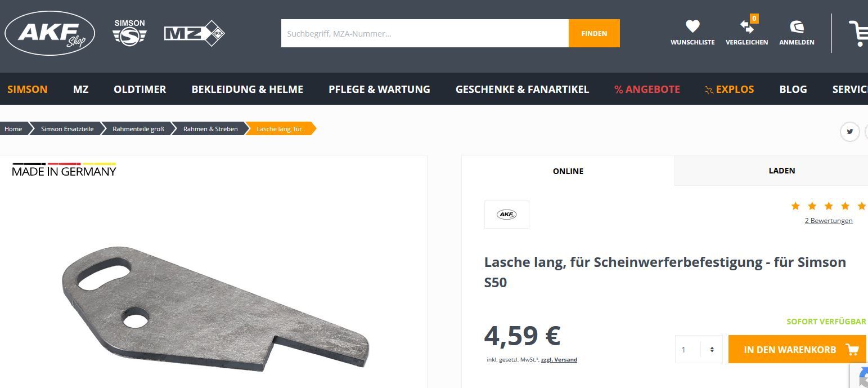868x388 pixels.
Task: Open the 2 Bewertungen link
Action: (829, 221)
